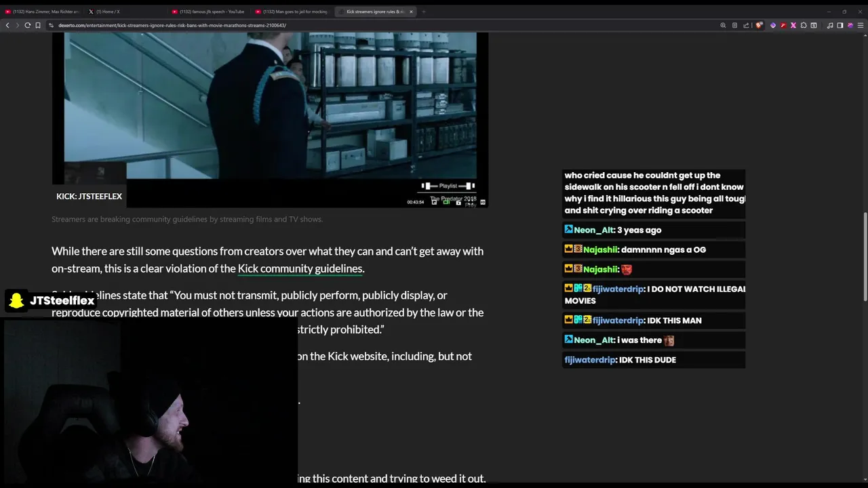This screenshot has width=868, height=488.
Task: Open the pink X extension icon
Action: click(x=793, y=25)
